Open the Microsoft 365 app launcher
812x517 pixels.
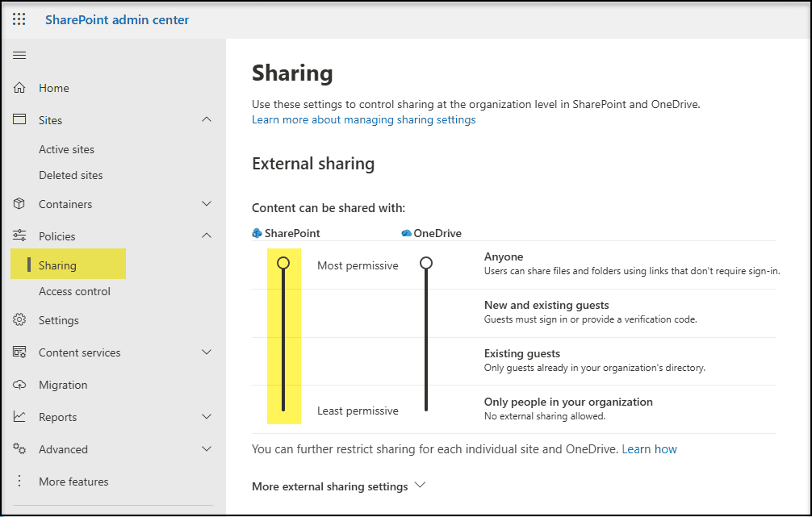[x=19, y=19]
